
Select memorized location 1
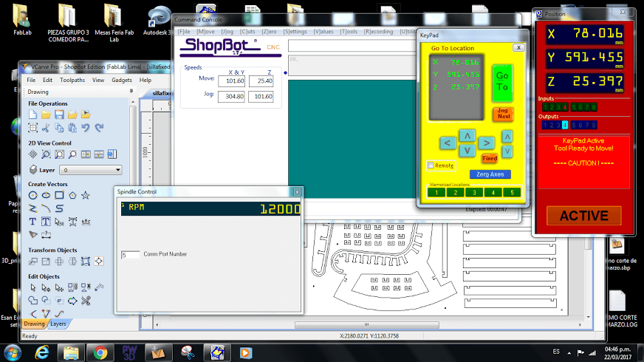[x=436, y=192]
